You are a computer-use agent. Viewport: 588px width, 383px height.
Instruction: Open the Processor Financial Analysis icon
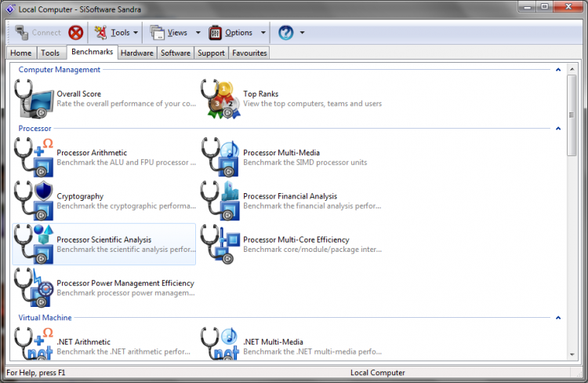[220, 201]
